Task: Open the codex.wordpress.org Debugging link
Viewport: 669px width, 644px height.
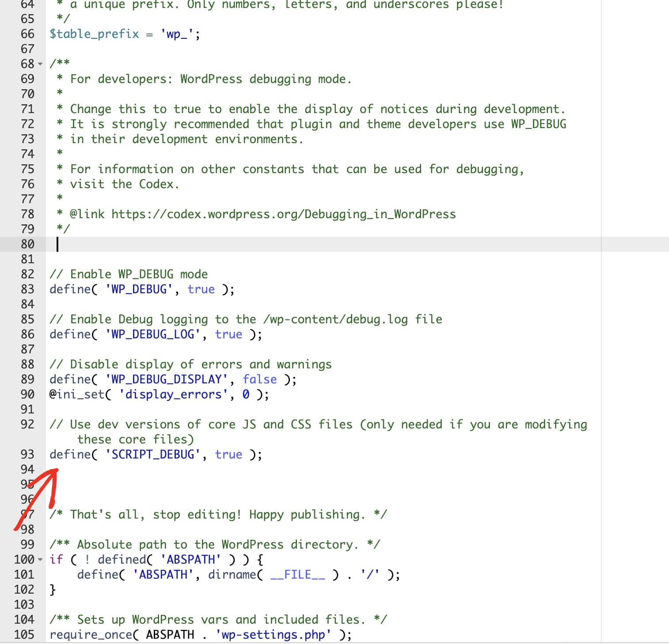Action: point(283,214)
